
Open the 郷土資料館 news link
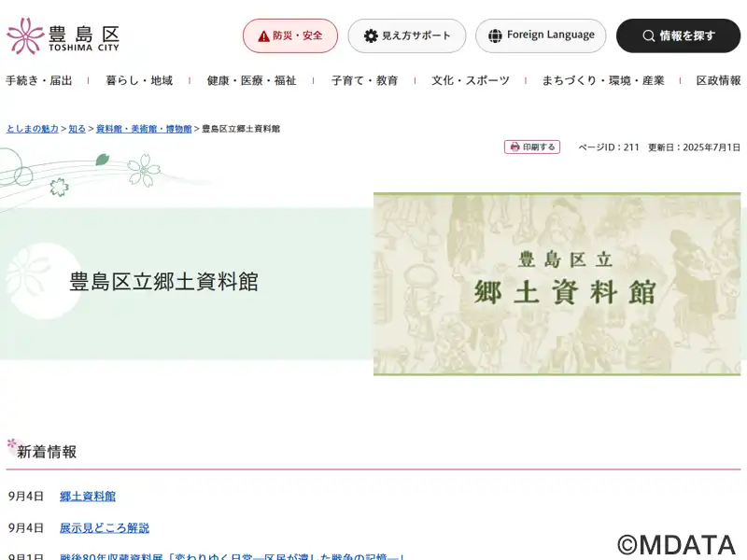pyautogui.click(x=88, y=497)
